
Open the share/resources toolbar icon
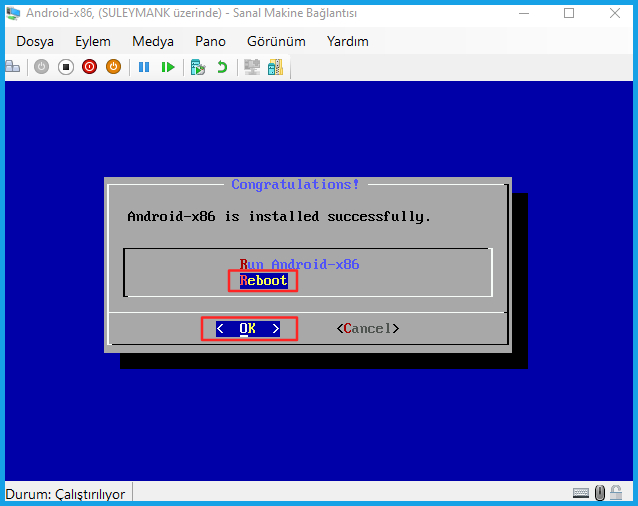pyautogui.click(x=275, y=67)
